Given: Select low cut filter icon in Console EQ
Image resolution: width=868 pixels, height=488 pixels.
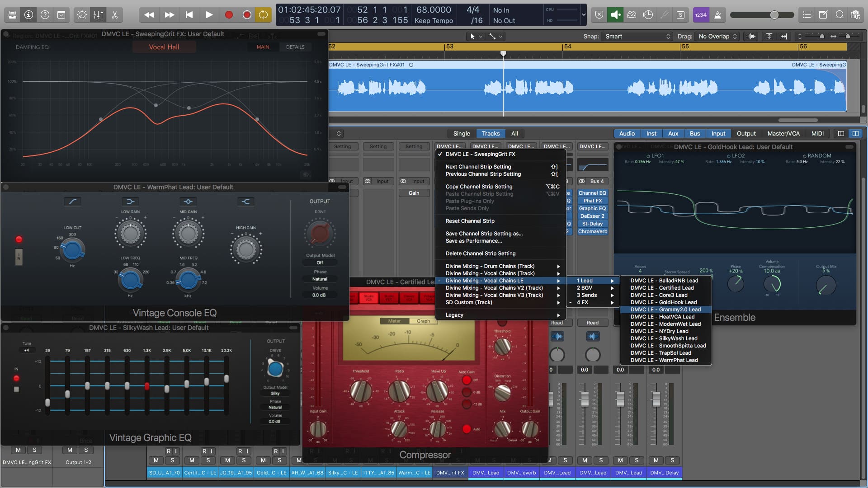Looking at the screenshot, I should [x=72, y=202].
